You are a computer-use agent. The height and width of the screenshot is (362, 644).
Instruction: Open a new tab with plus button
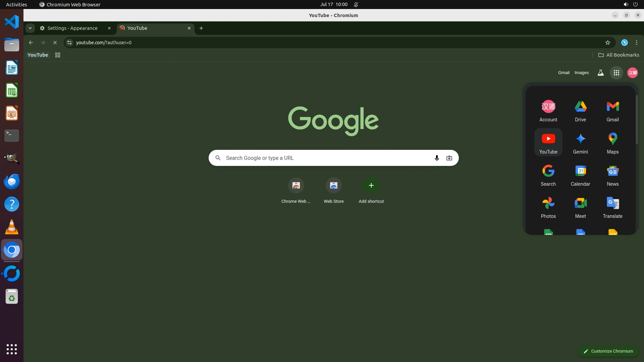(201, 28)
